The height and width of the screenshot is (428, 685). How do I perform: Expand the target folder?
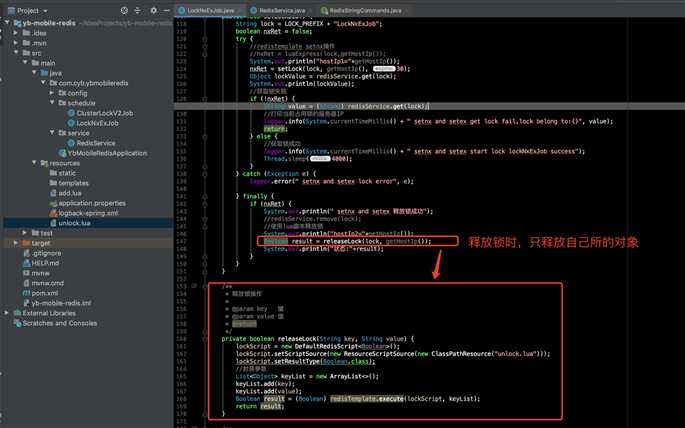[16, 243]
